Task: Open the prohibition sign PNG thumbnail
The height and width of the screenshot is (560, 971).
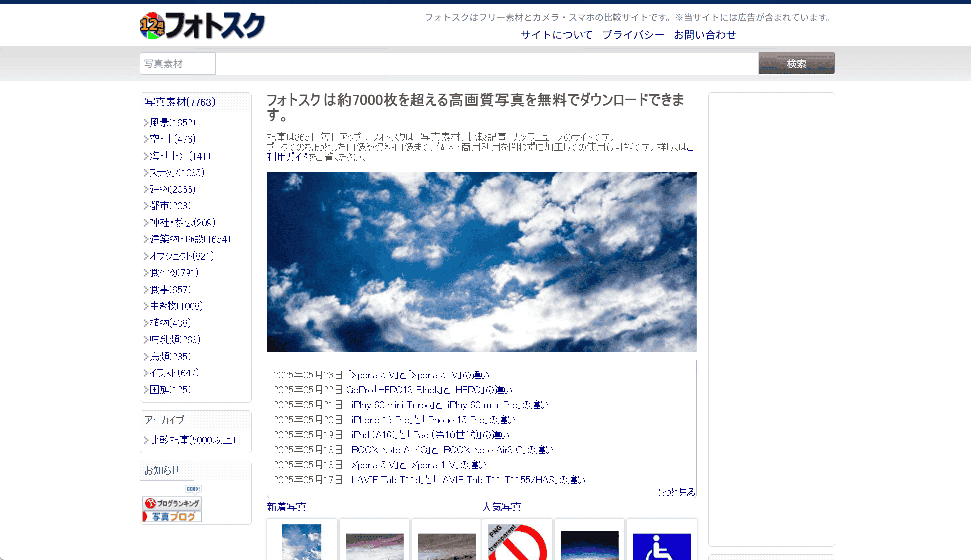Action: pyautogui.click(x=517, y=543)
